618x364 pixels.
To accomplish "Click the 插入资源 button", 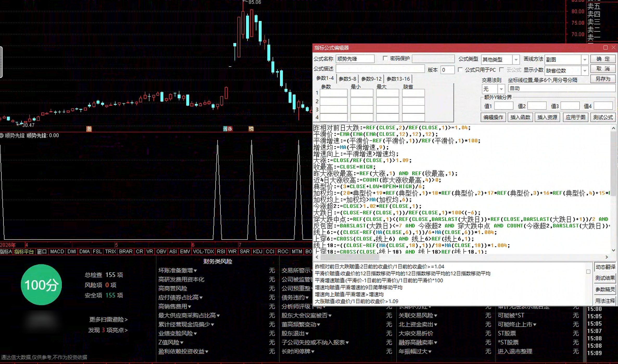I will pyautogui.click(x=547, y=117).
